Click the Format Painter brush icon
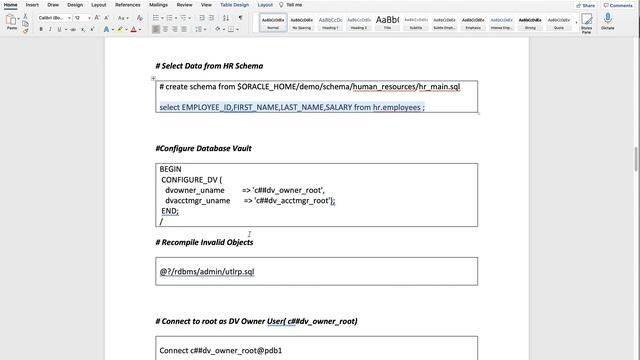 [25, 31]
